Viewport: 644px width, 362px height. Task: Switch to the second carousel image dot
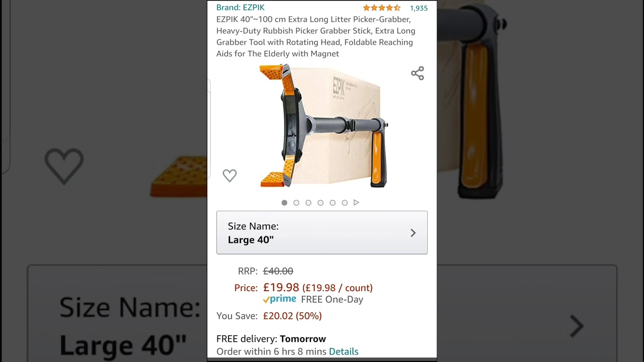pyautogui.click(x=296, y=203)
